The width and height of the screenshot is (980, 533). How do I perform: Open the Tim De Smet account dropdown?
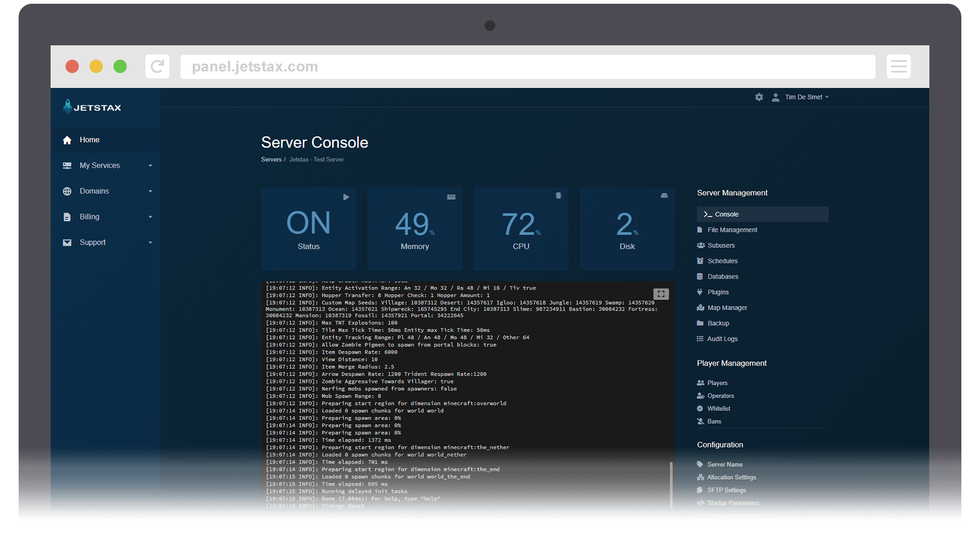806,97
